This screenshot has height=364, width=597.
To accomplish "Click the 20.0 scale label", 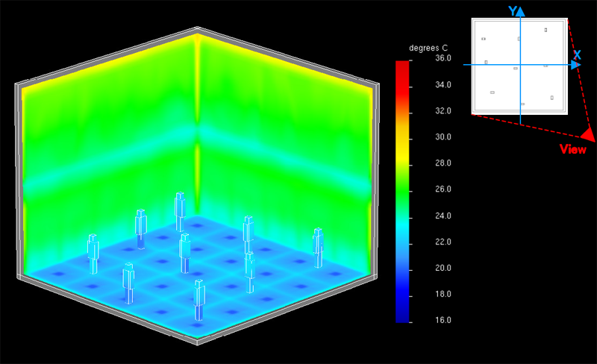I will 443,268.
